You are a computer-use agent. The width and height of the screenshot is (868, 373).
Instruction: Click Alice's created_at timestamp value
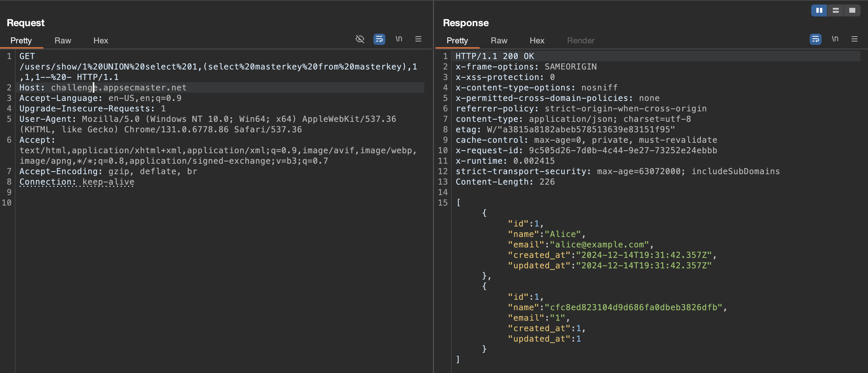[x=644, y=255]
